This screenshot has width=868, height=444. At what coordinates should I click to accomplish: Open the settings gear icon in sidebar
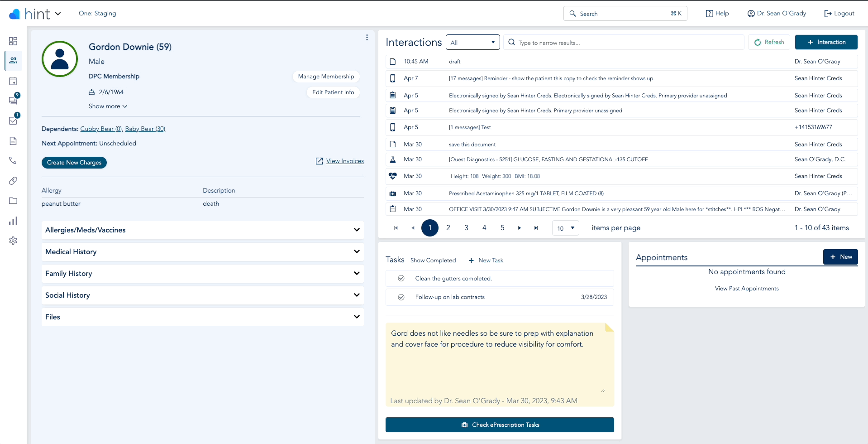[x=13, y=241]
